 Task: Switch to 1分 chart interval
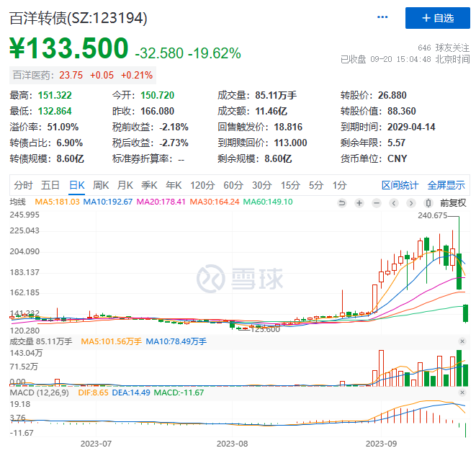click(339, 185)
